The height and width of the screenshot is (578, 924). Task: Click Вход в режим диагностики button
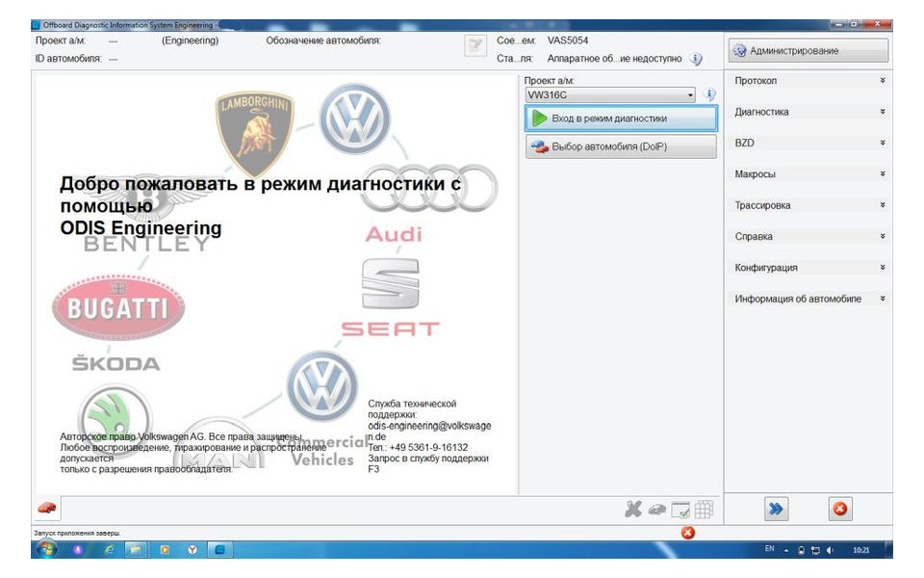[x=621, y=118]
